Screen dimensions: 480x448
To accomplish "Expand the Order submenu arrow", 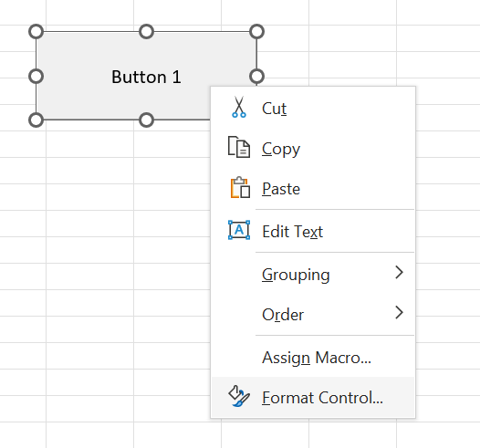I will [399, 312].
